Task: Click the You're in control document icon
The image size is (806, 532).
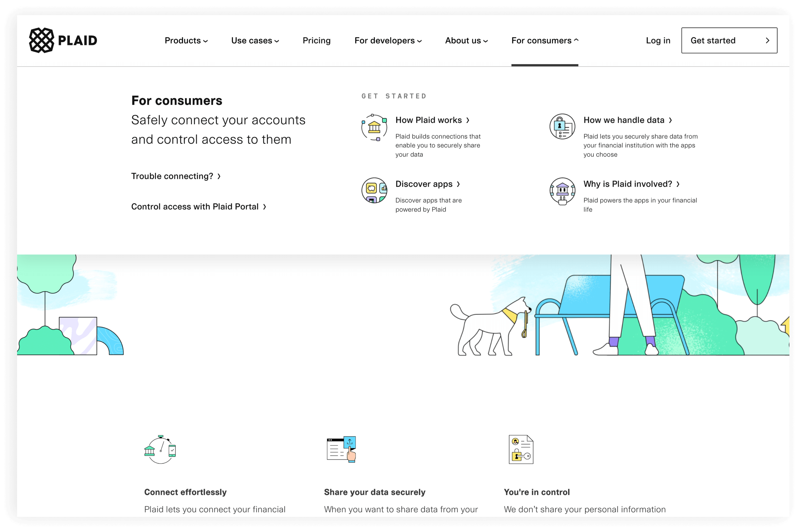Action: coord(521,449)
